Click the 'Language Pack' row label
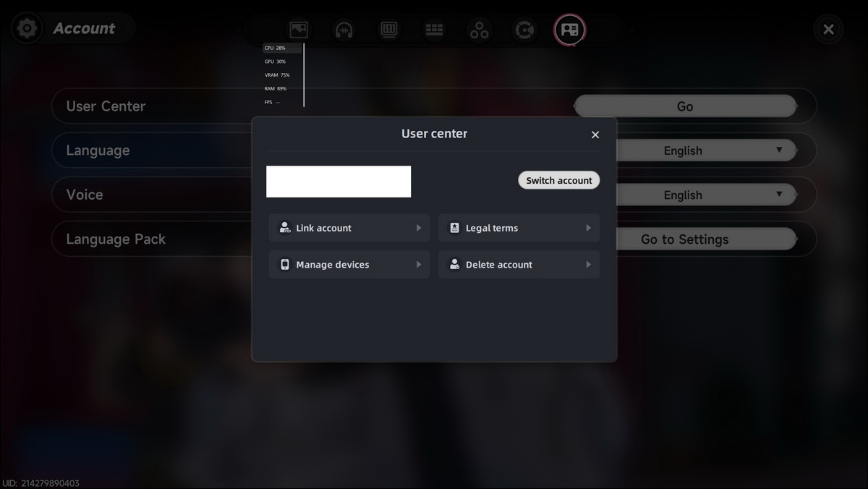This screenshot has height=489, width=868. coord(116,239)
